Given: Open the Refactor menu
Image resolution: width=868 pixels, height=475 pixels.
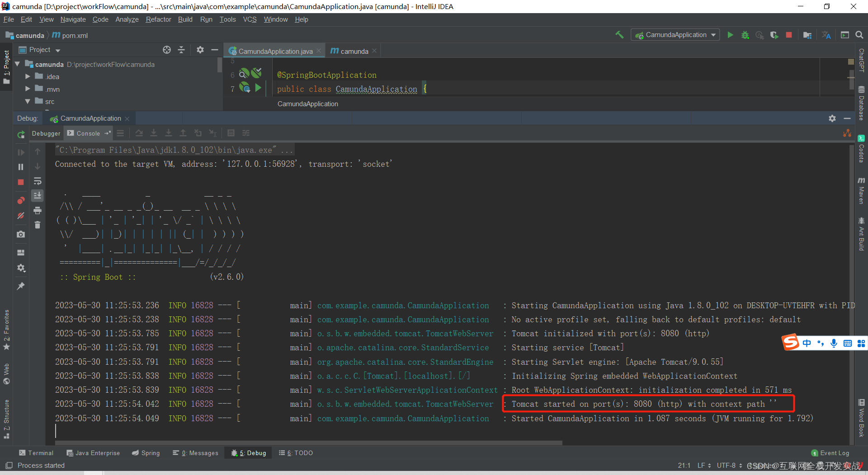Looking at the screenshot, I should 158,19.
